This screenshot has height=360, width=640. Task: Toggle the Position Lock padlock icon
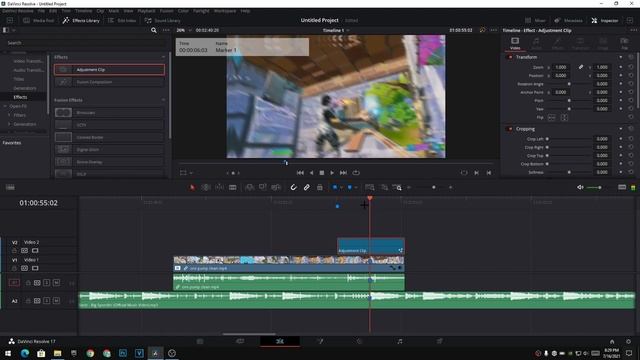click(x=320, y=187)
